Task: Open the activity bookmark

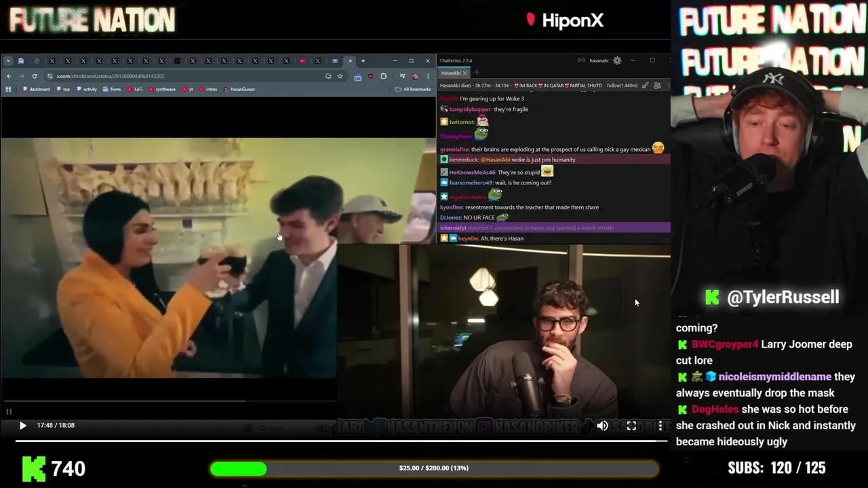Action: click(x=86, y=89)
